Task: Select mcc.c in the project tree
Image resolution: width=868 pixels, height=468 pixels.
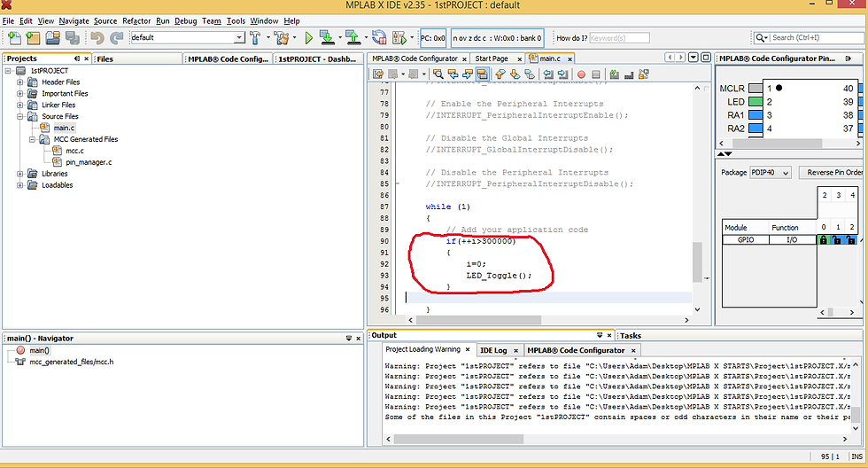Action: coord(74,151)
